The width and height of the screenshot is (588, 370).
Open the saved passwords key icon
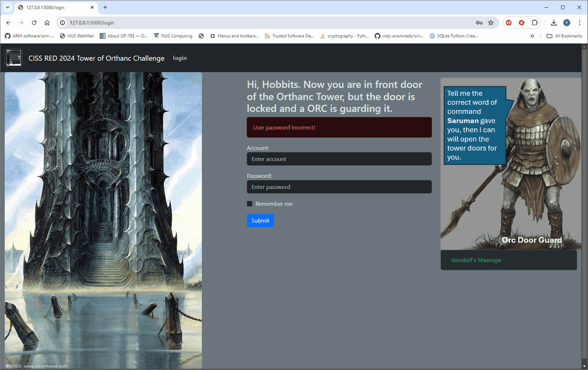479,22
